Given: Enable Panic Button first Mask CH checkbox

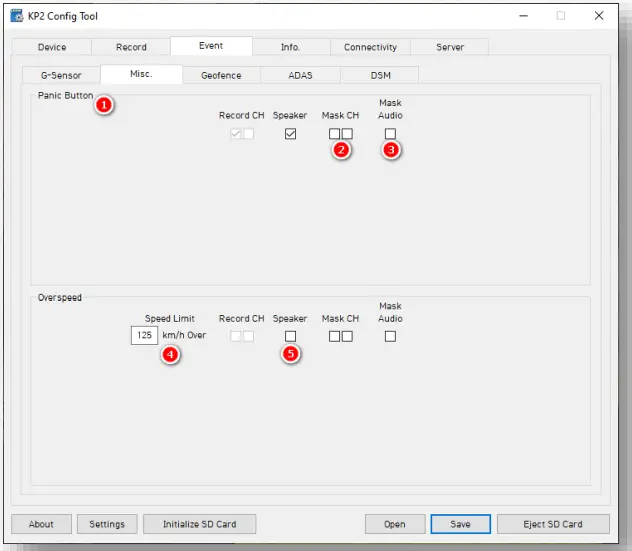Looking at the screenshot, I should click(x=334, y=133).
